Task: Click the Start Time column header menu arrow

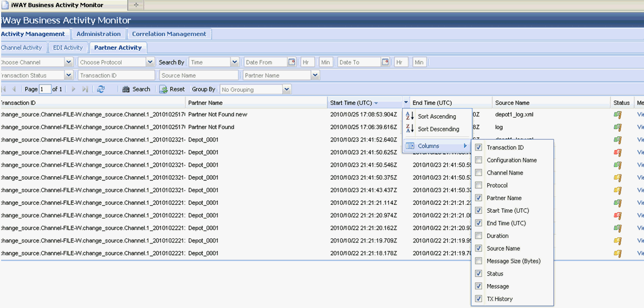Action: 406,103
